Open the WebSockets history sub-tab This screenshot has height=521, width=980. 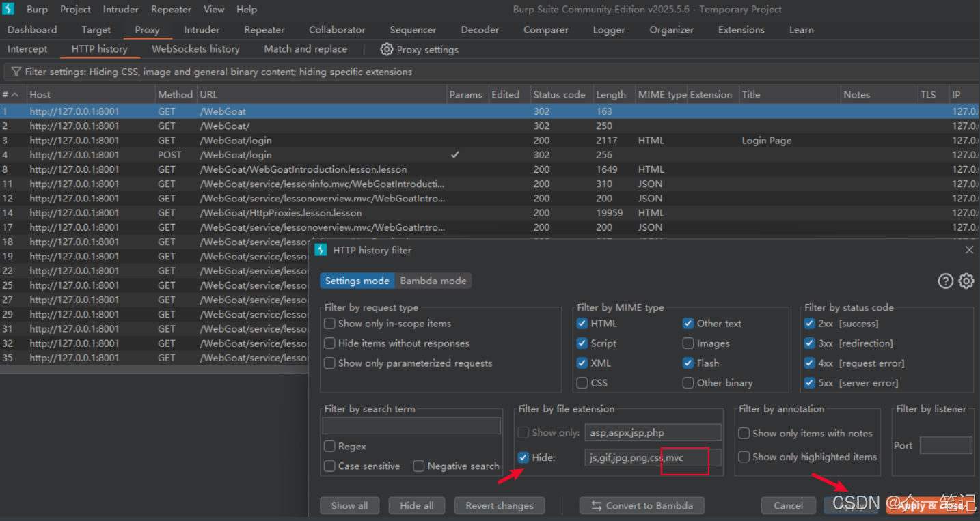tap(195, 49)
